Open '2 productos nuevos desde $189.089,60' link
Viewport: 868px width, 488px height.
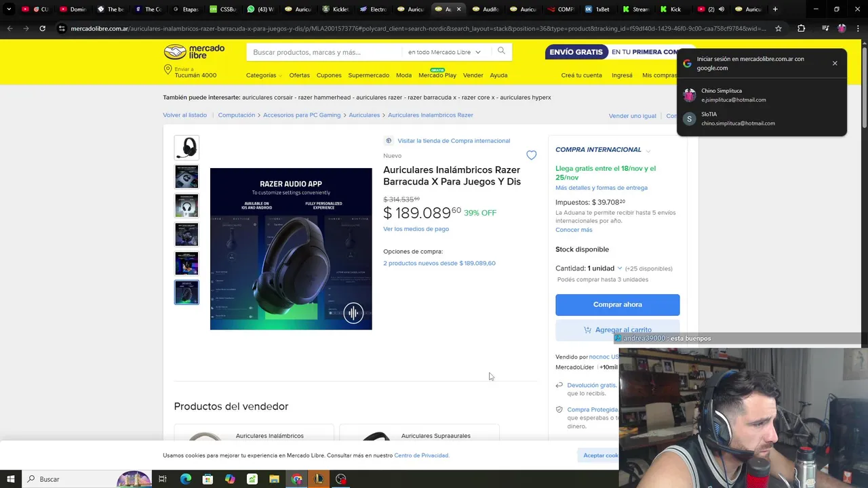point(439,263)
